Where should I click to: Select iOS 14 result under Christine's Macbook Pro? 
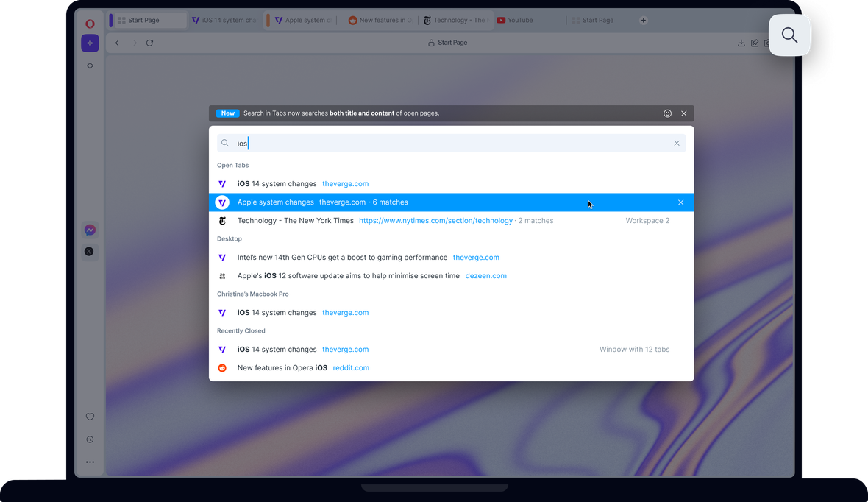pyautogui.click(x=451, y=313)
